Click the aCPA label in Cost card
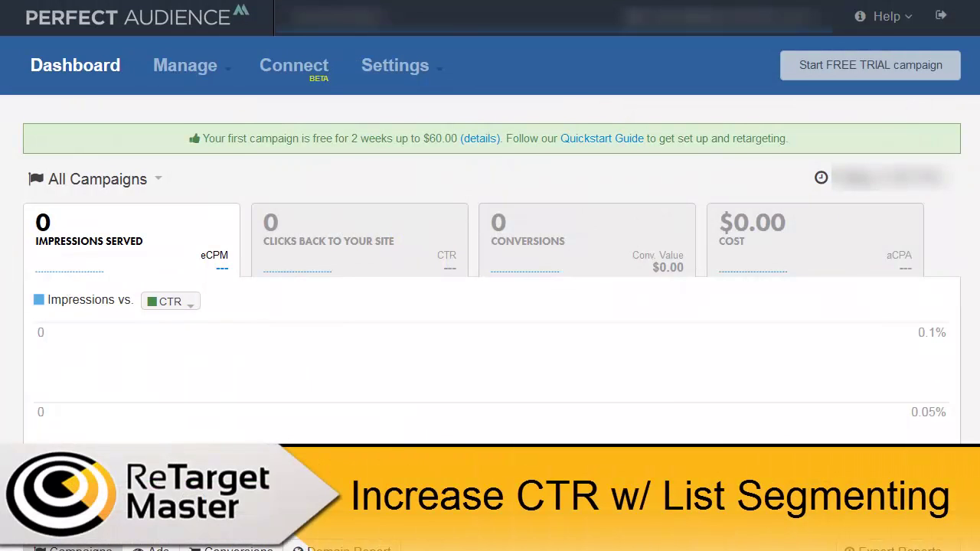This screenshot has width=980, height=551. pyautogui.click(x=899, y=255)
